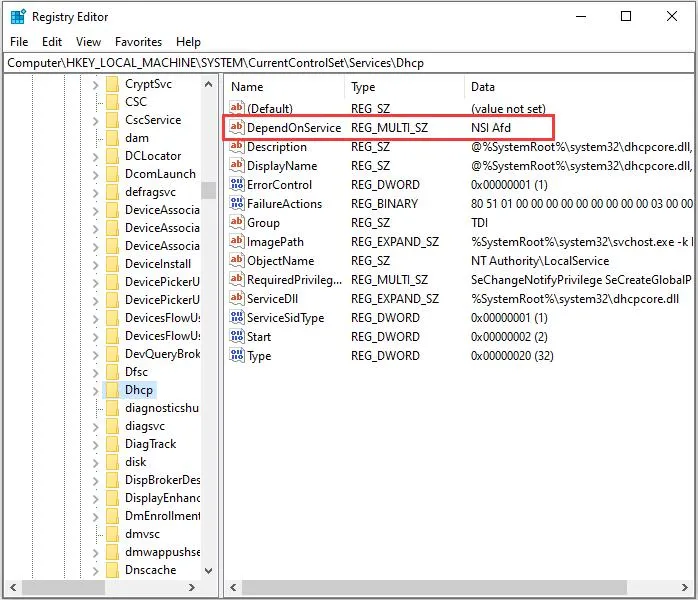
Task: Click the tree pane scroll down arrow
Action: coord(208,570)
